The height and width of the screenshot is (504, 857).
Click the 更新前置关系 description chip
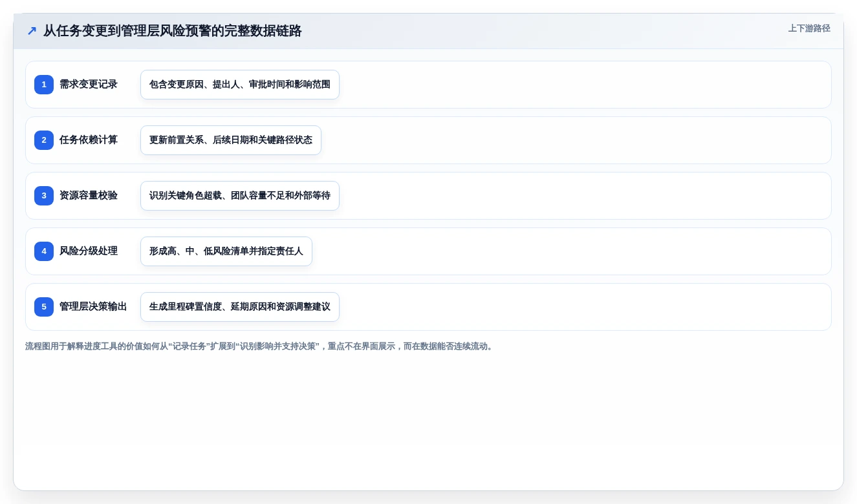click(231, 140)
